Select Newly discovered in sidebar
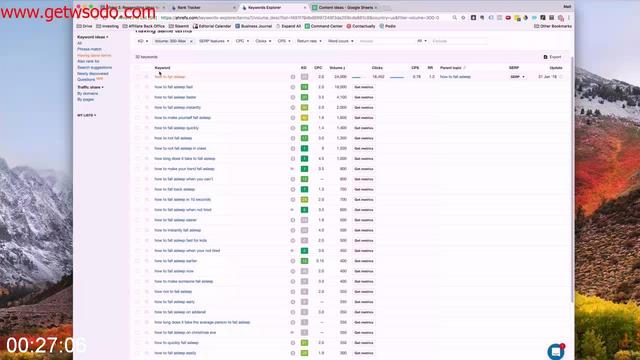640x360 pixels. (93, 73)
